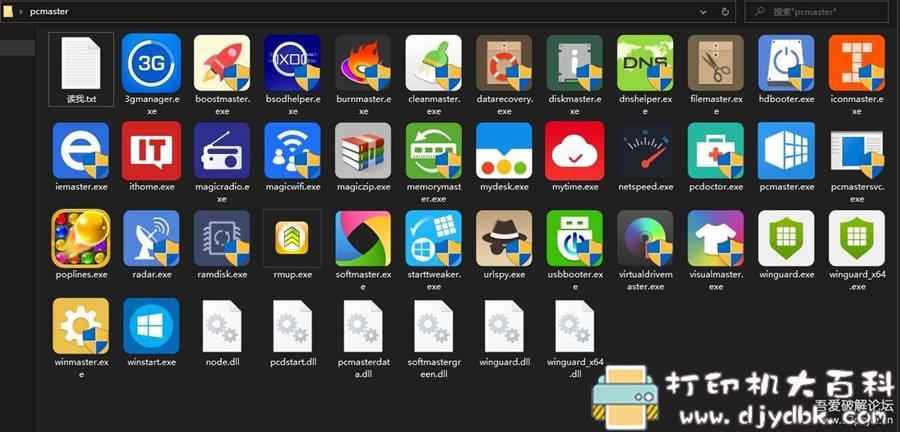Select the dnshelper.exe icon
This screenshot has width=900, height=432.
[645, 63]
